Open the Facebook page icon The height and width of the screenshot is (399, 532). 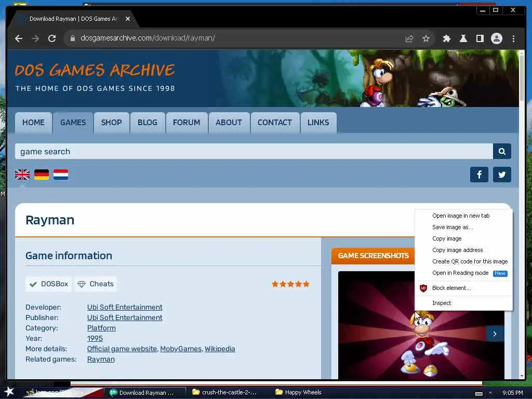[x=479, y=175]
